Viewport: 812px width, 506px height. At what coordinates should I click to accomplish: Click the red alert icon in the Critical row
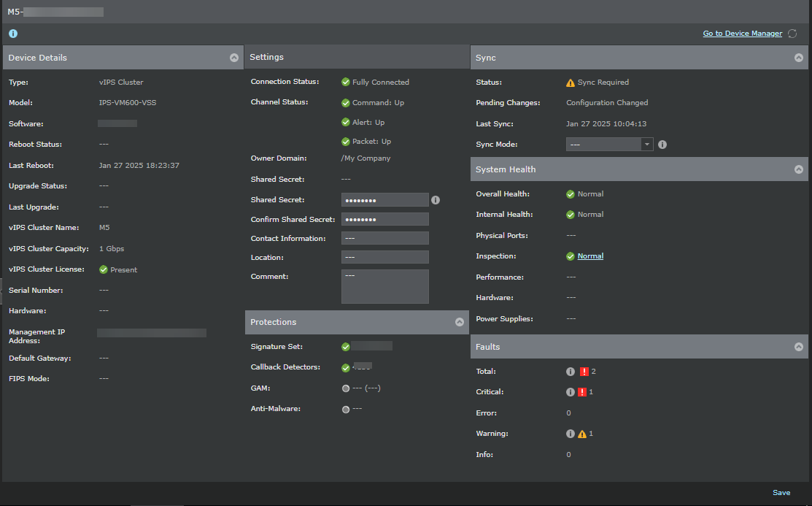(582, 392)
